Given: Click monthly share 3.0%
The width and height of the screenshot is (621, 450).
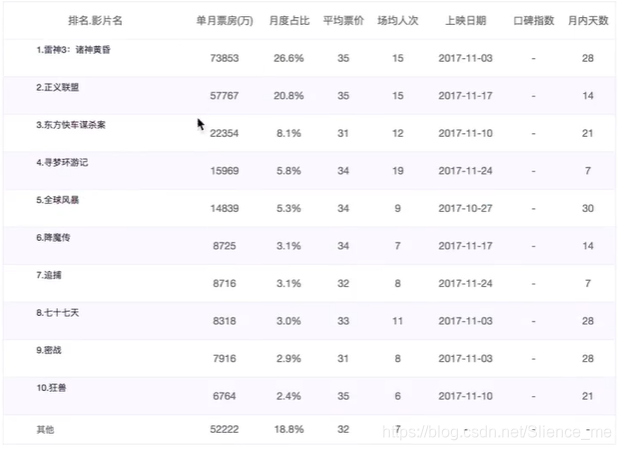Looking at the screenshot, I should 289,321.
